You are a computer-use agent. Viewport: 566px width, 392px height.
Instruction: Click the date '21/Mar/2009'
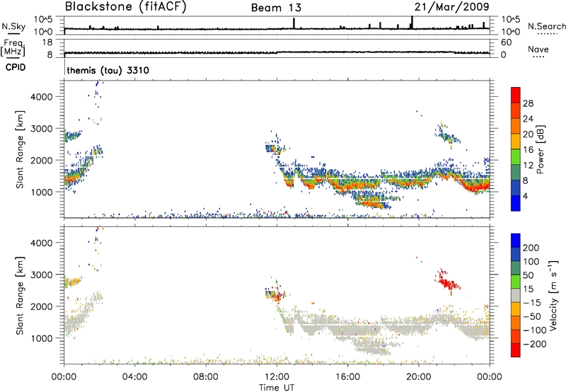click(451, 6)
